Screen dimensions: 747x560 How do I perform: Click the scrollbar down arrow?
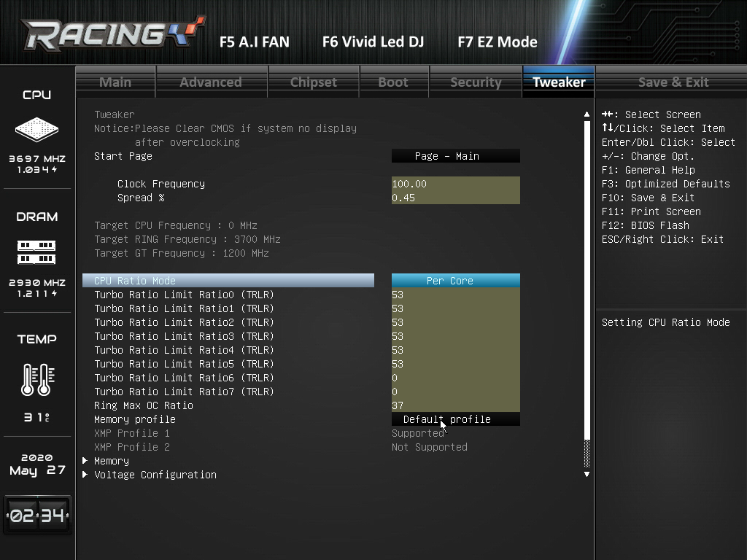point(587,474)
